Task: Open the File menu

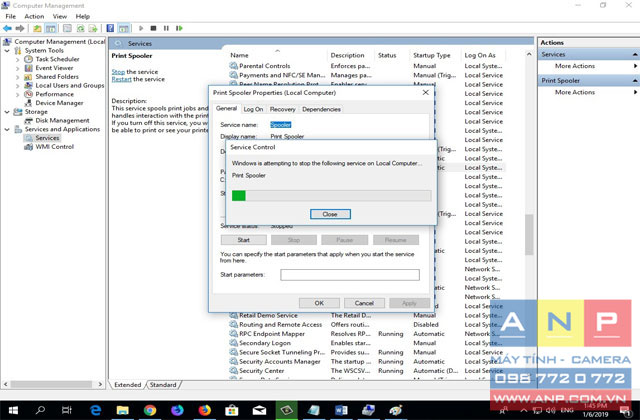Action: click(x=11, y=16)
